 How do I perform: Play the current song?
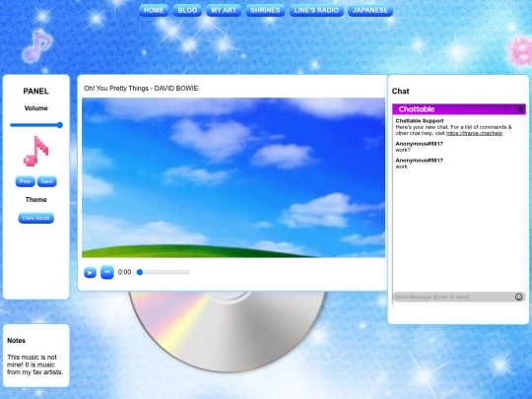coord(90,272)
